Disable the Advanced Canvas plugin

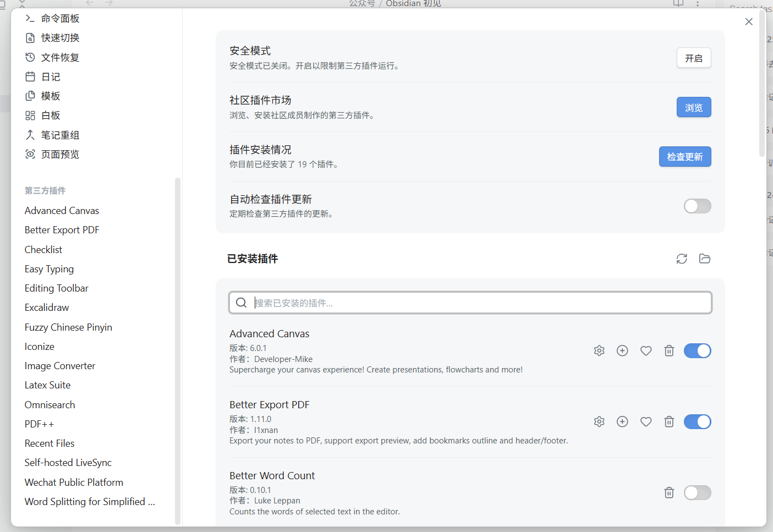(698, 350)
